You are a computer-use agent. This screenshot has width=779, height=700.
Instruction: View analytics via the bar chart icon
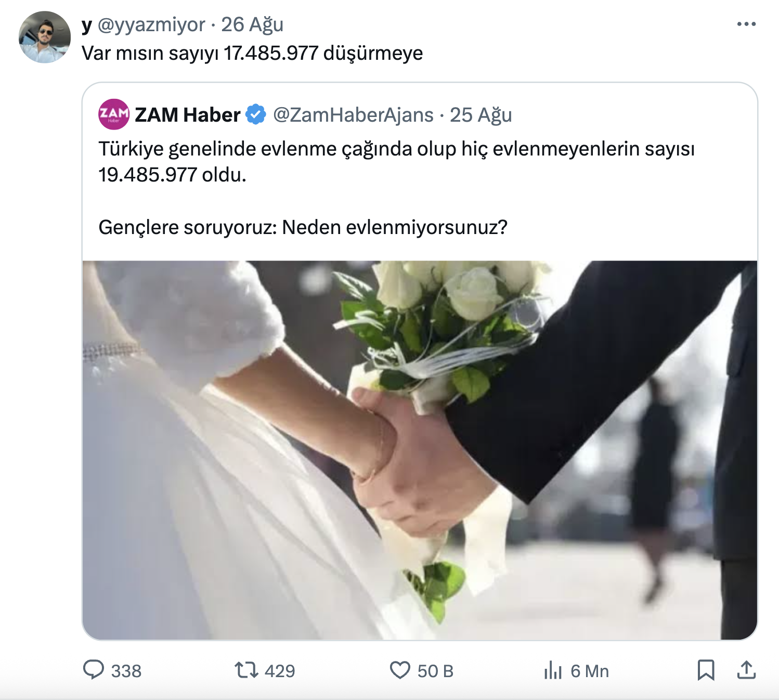point(553,670)
